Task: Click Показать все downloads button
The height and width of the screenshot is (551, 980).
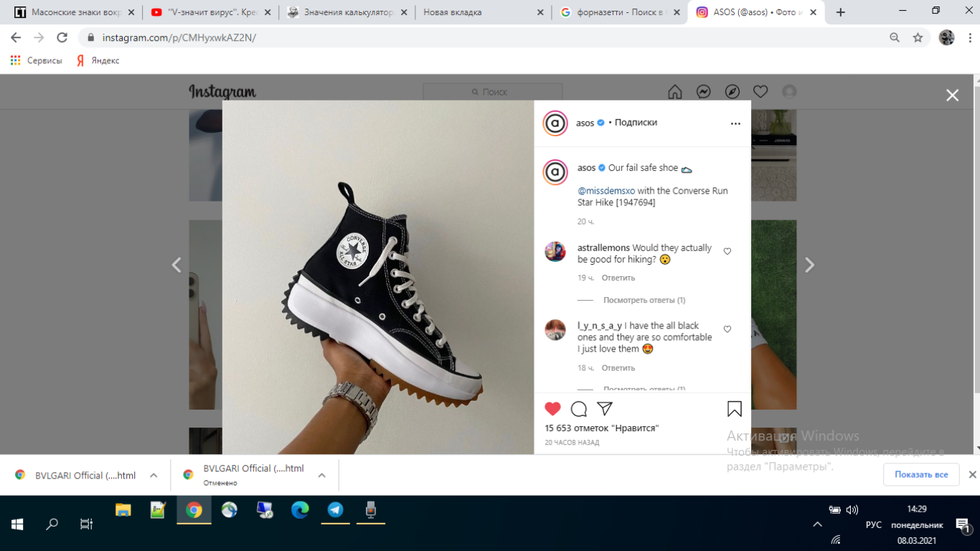Action: pyautogui.click(x=921, y=475)
